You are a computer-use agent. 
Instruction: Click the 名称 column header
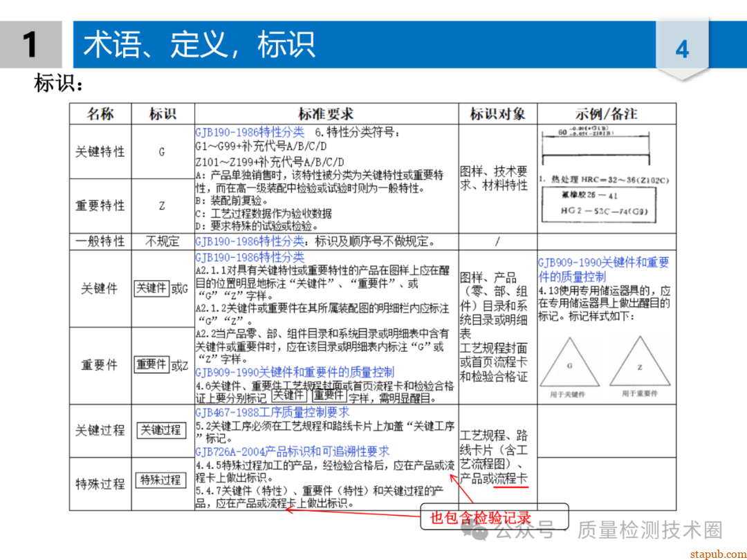[100, 114]
